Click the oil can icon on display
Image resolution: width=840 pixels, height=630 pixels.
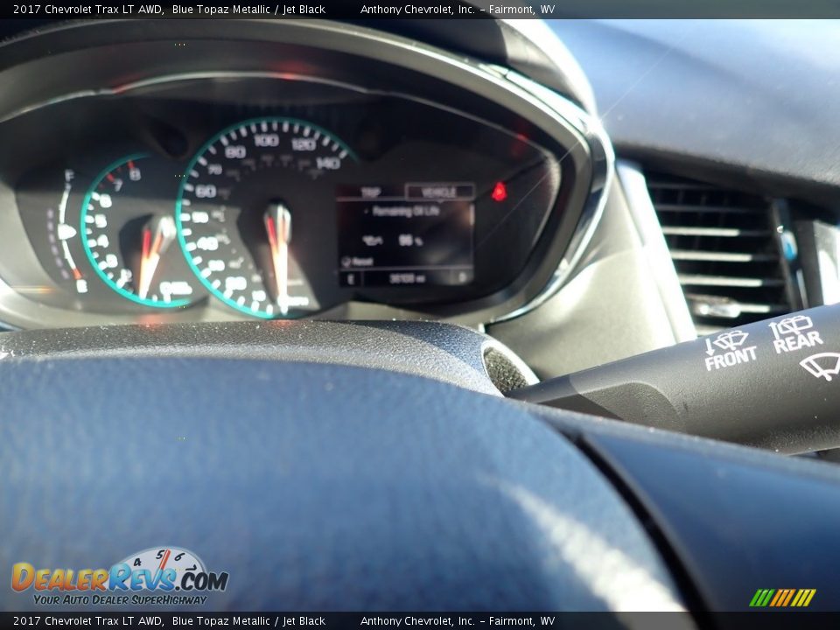pos(369,239)
